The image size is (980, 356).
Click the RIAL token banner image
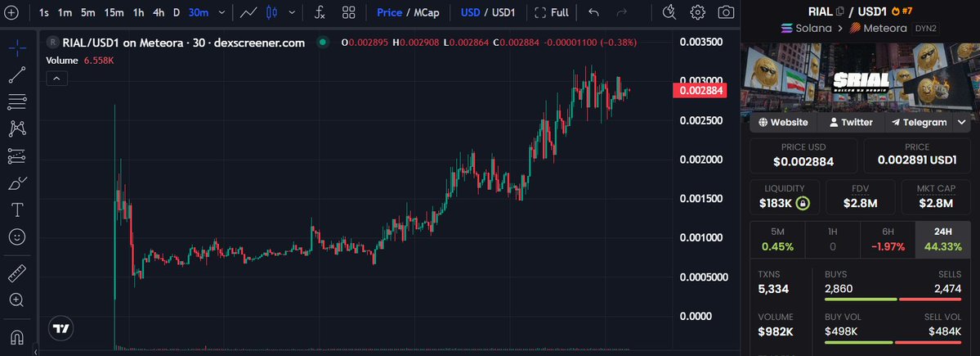(x=860, y=79)
